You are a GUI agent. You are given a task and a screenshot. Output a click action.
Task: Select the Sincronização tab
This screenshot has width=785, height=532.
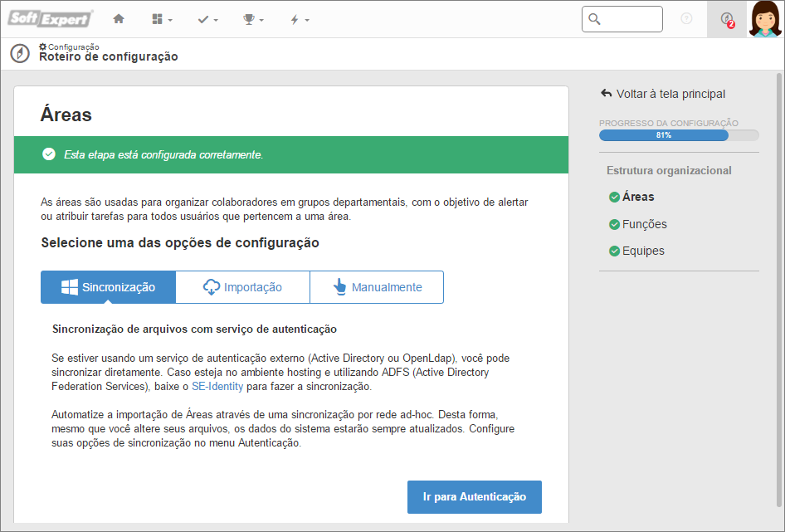pyautogui.click(x=108, y=287)
